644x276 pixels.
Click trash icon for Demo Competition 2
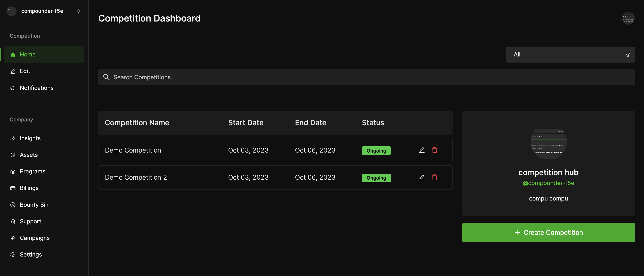click(x=435, y=177)
